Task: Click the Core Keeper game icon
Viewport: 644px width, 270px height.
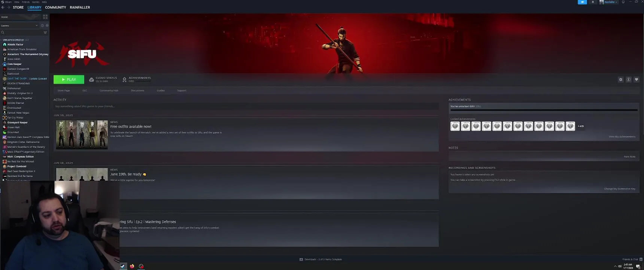Action: point(4,64)
